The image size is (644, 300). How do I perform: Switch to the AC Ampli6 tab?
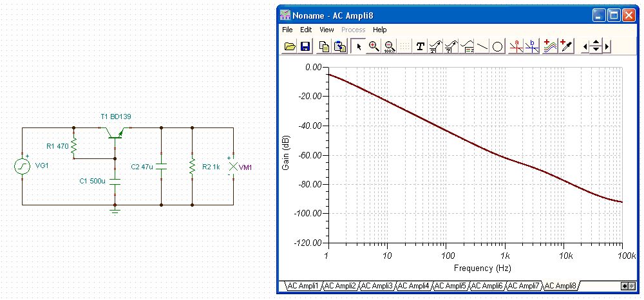486,286
